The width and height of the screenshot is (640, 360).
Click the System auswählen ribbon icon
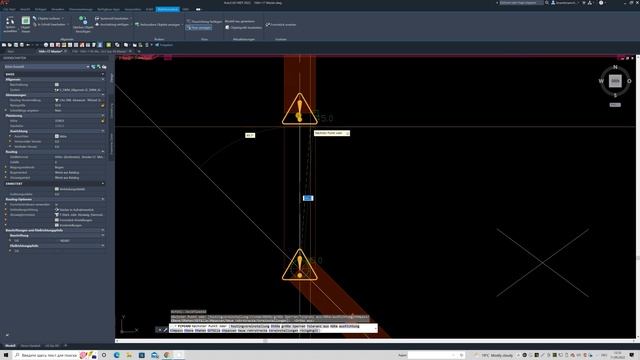pyautogui.click(x=10, y=24)
